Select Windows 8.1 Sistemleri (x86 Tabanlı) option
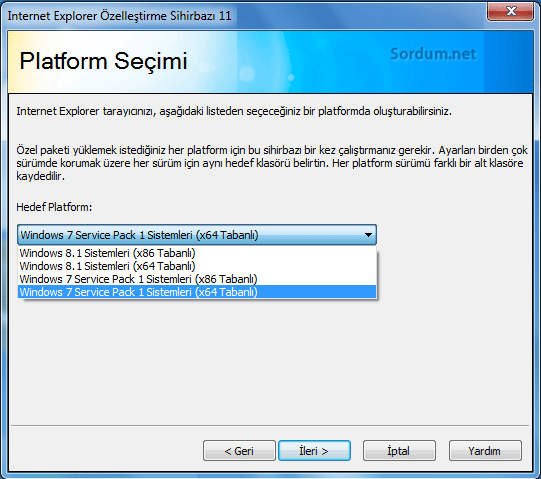The width and height of the screenshot is (541, 479). (x=197, y=253)
